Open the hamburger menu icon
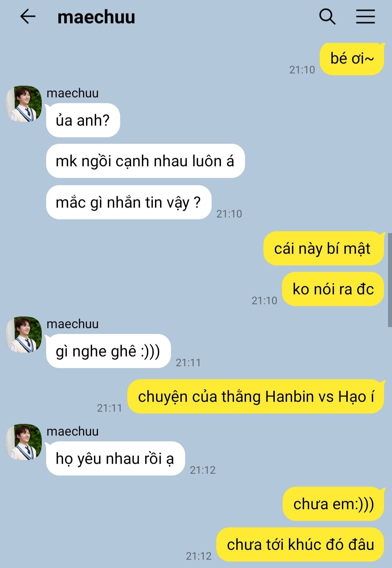This screenshot has height=568, width=392. pyautogui.click(x=365, y=17)
